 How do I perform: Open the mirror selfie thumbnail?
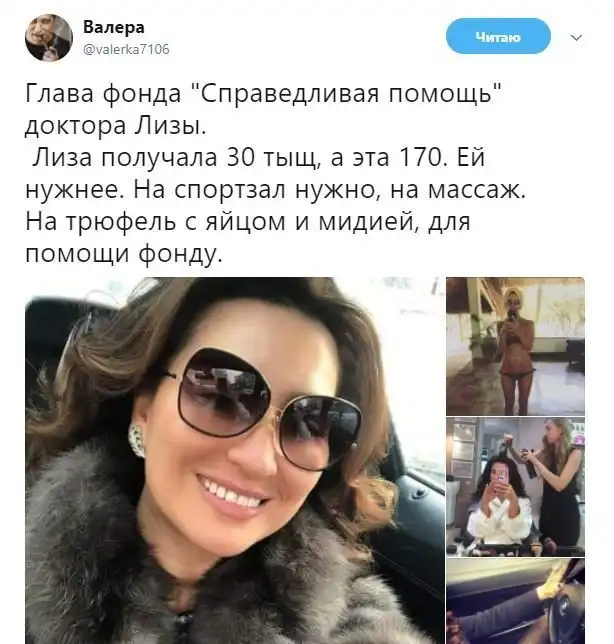[515, 346]
